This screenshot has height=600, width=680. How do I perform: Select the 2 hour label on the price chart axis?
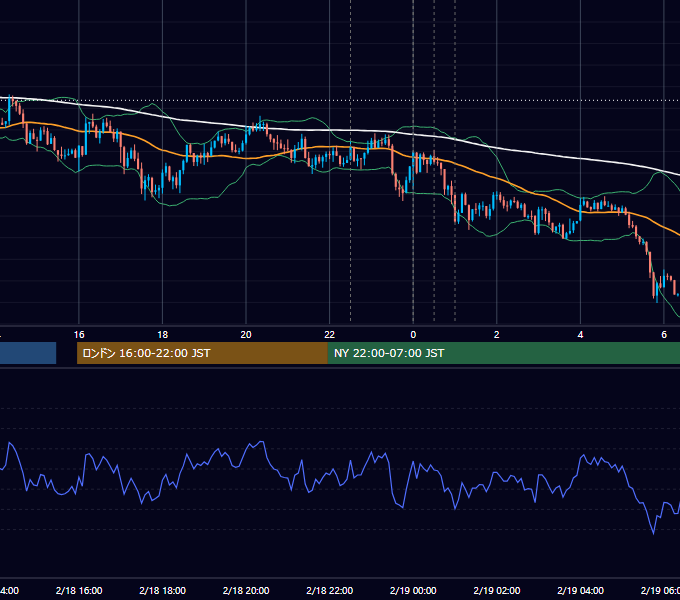(x=497, y=335)
